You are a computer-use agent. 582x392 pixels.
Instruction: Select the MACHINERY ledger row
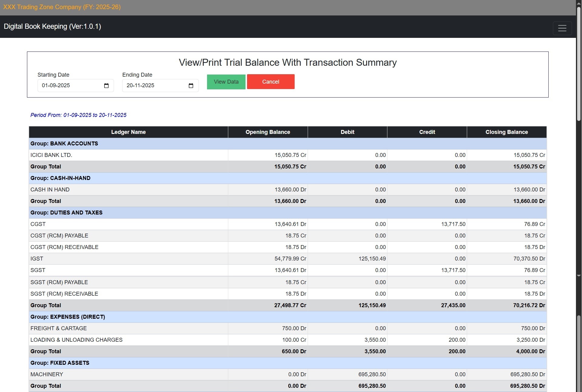tap(47, 374)
